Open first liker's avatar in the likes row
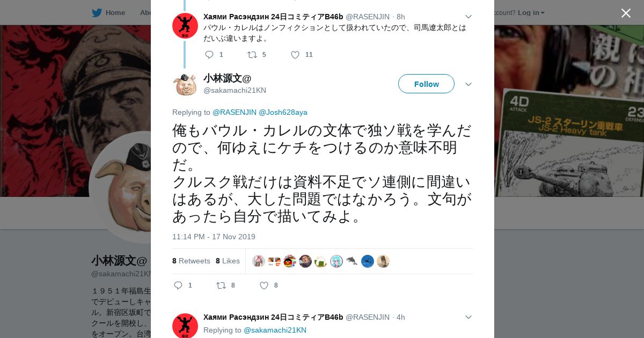 tap(259, 261)
